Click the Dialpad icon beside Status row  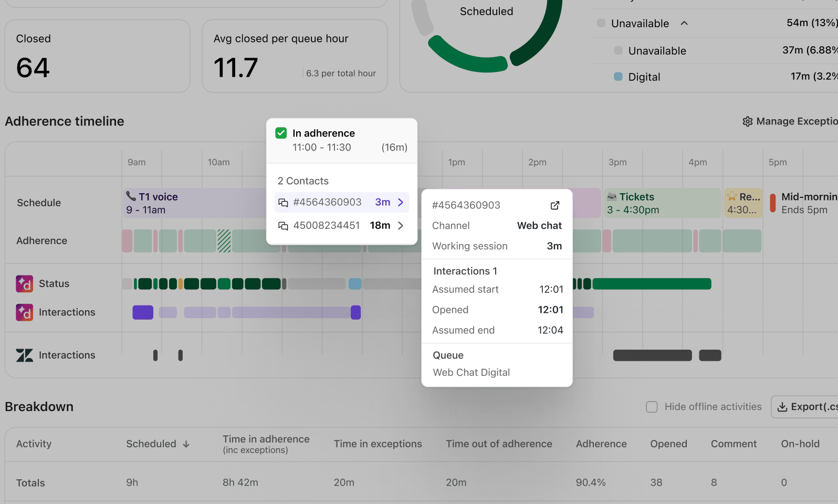coord(24,283)
